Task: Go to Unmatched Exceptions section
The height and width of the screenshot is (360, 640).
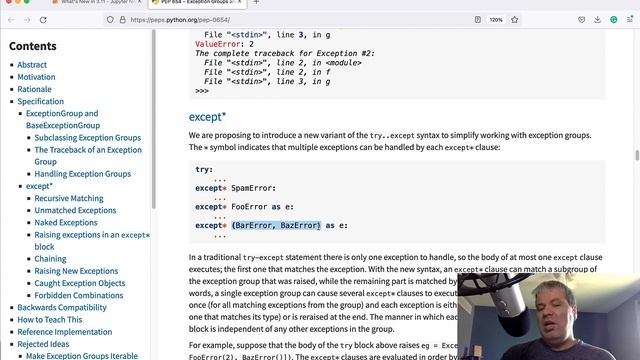Action: tap(75, 210)
